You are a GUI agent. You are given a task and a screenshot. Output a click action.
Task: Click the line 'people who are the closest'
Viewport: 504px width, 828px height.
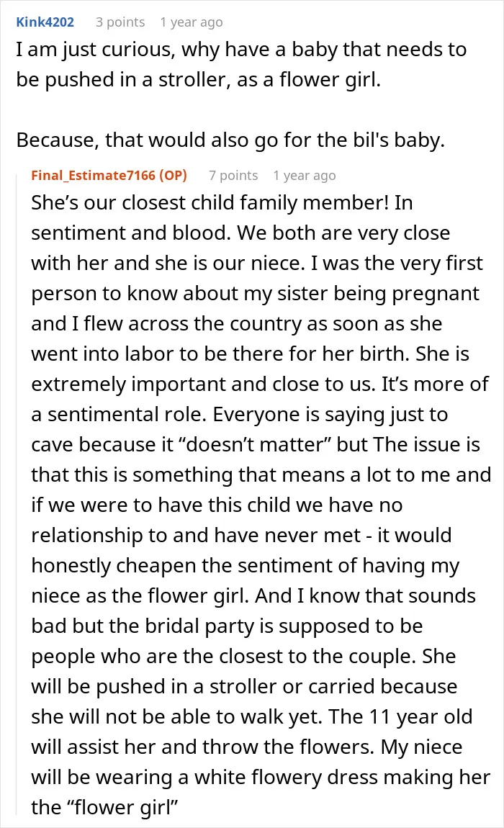tap(243, 657)
